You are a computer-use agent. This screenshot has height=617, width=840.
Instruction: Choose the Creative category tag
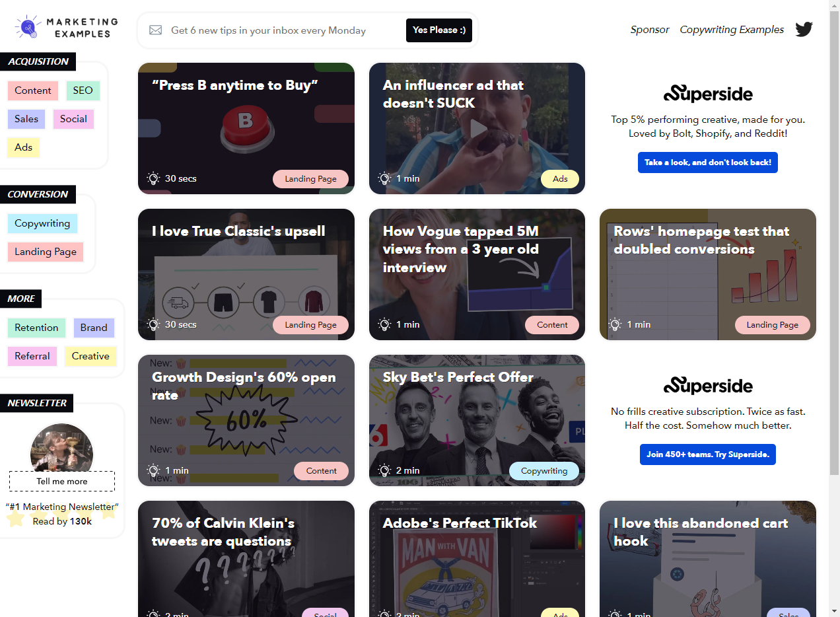tap(90, 356)
